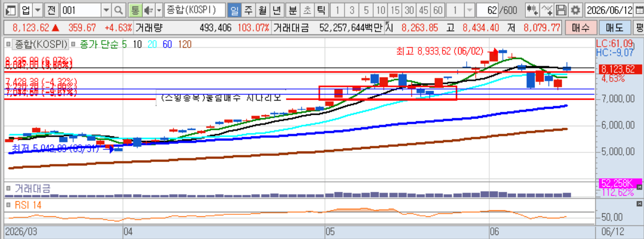Focus the 001 code input field
The width and height of the screenshot is (644, 239).
80,10
